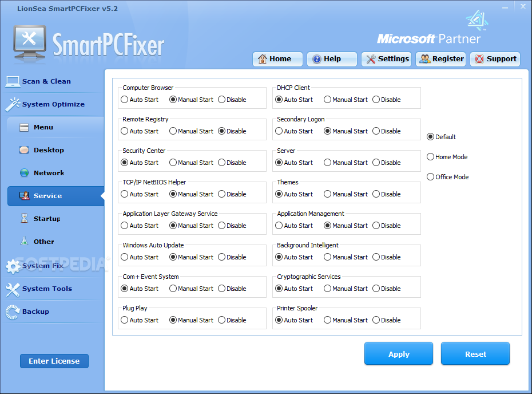Screen dimensions: 532x394
Task: Close the SmartPCFixer window
Action: (523, 6)
